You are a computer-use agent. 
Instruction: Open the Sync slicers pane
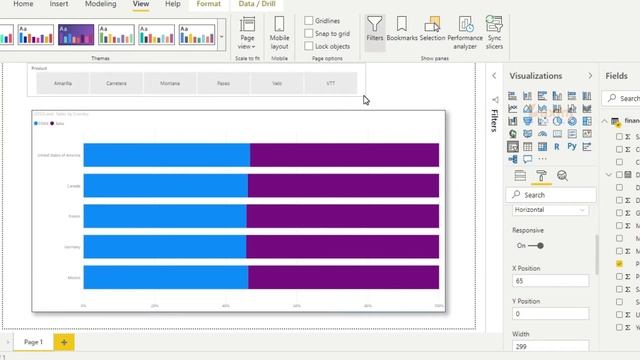tap(494, 33)
